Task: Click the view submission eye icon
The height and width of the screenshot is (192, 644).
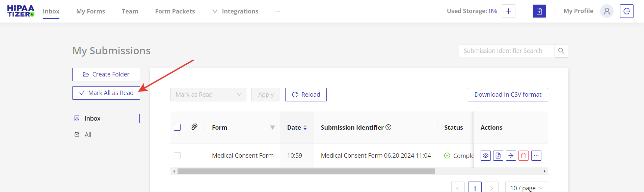Action: pyautogui.click(x=485, y=156)
